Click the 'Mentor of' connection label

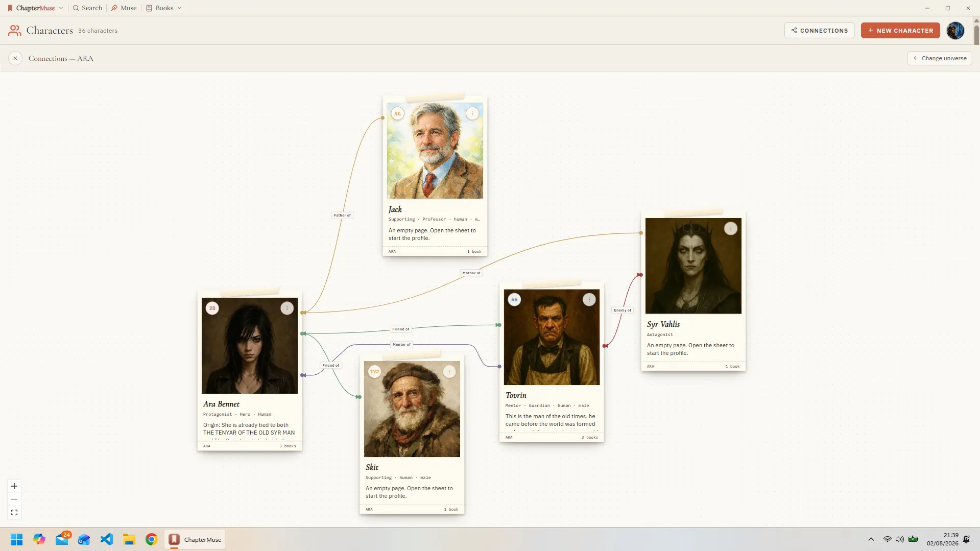tap(401, 345)
